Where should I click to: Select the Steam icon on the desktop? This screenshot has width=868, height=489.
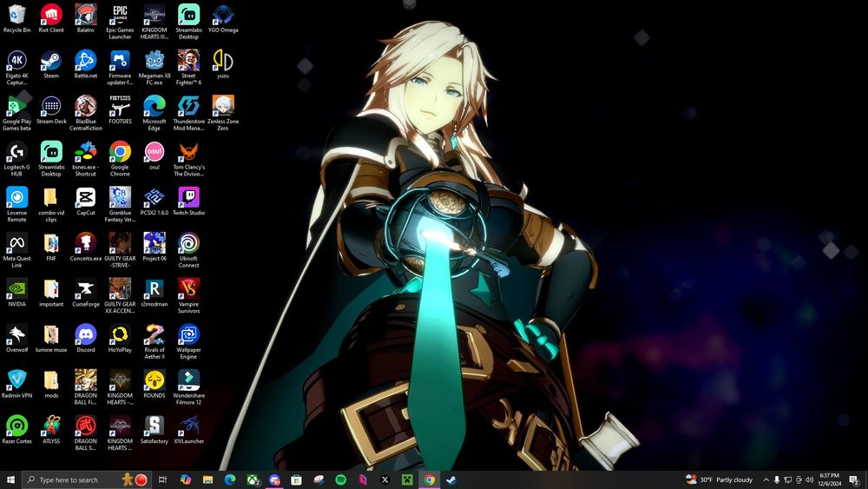[x=51, y=64]
